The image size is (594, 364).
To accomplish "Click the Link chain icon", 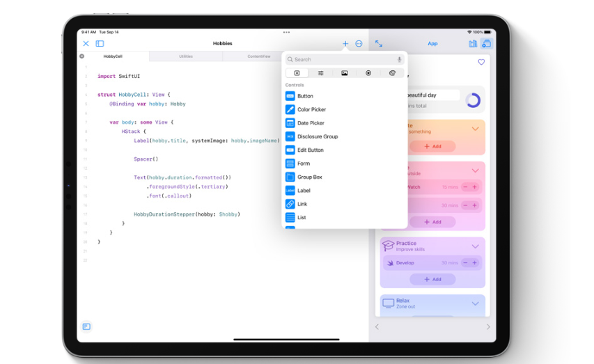I will 290,204.
